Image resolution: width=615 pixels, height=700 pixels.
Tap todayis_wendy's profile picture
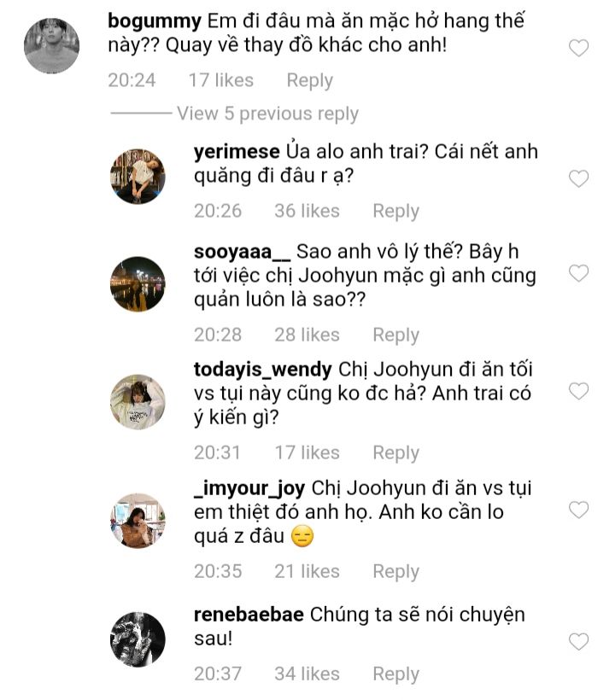[138, 402]
